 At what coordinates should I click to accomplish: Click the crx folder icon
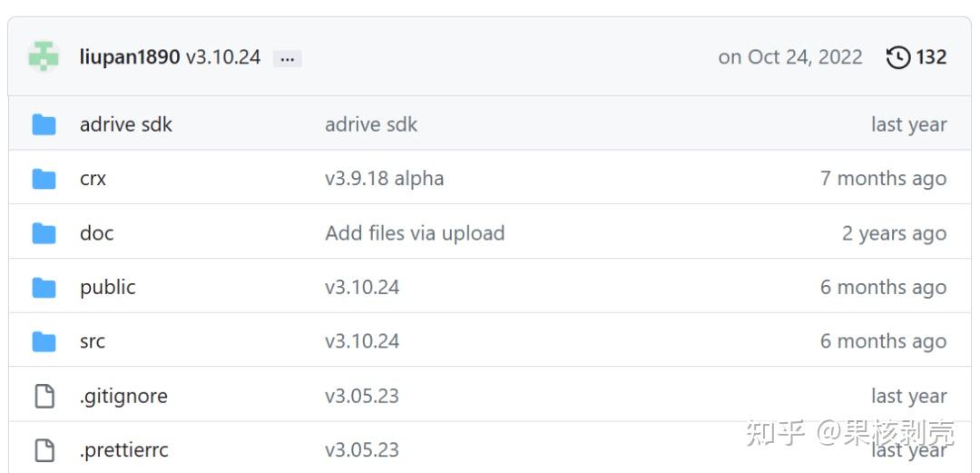tap(44, 179)
